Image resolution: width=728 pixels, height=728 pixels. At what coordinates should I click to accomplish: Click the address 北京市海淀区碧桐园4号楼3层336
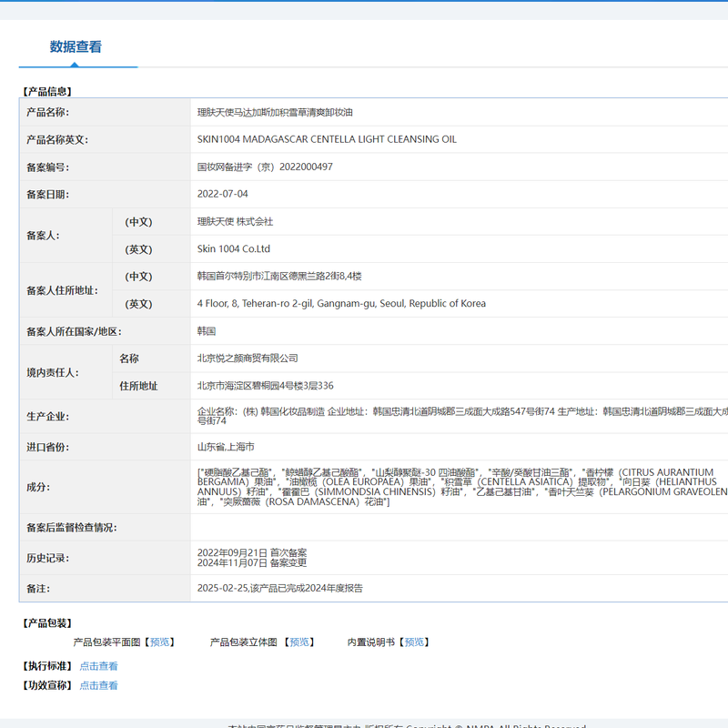(265, 386)
